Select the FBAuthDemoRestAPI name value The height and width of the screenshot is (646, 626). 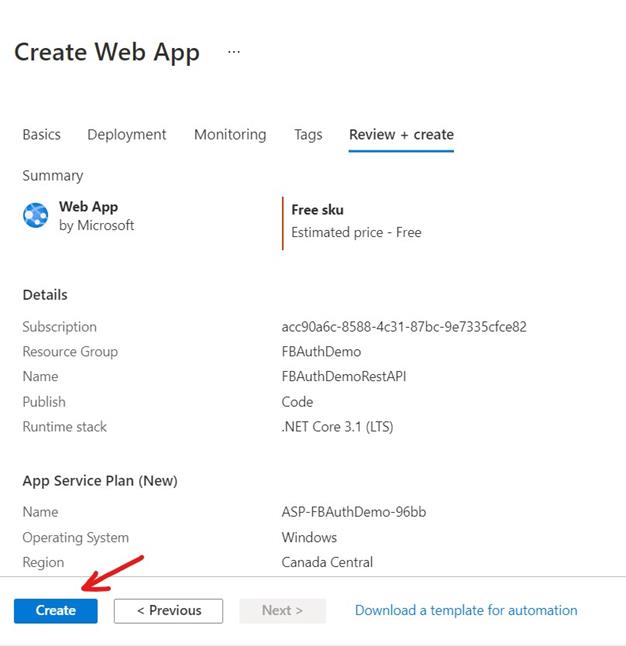click(344, 377)
